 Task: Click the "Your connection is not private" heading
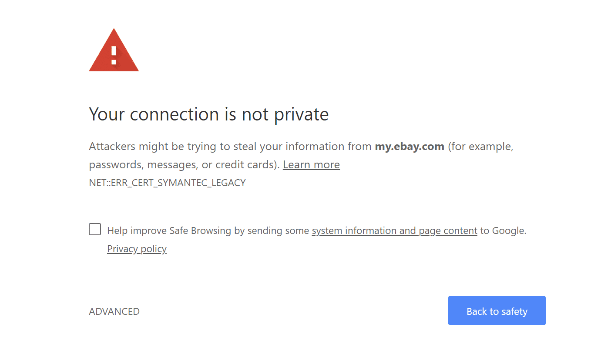[209, 114]
